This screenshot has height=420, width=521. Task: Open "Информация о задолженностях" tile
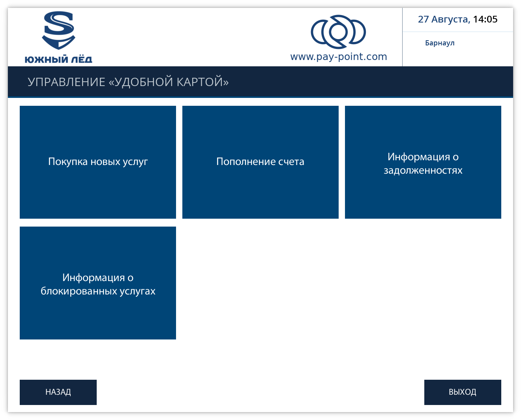tap(423, 162)
